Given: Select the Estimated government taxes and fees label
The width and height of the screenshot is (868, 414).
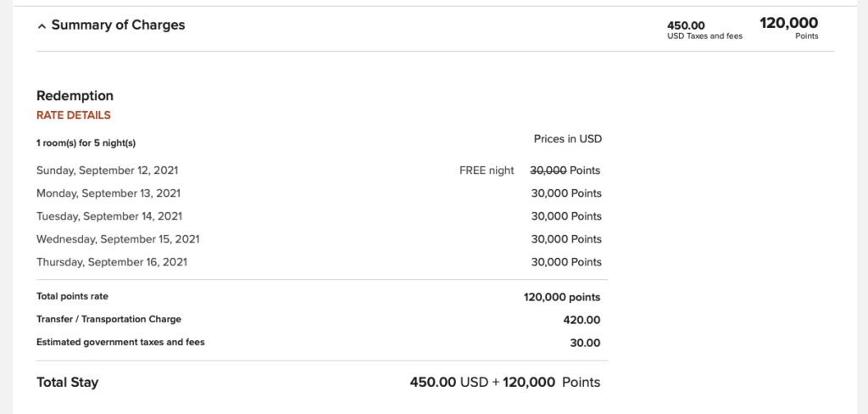Looking at the screenshot, I should [x=120, y=343].
